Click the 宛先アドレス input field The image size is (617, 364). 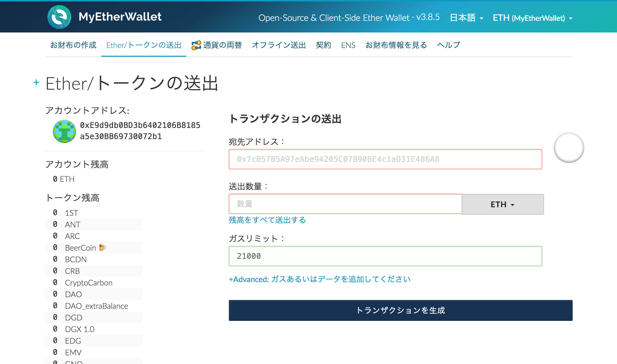(x=385, y=159)
